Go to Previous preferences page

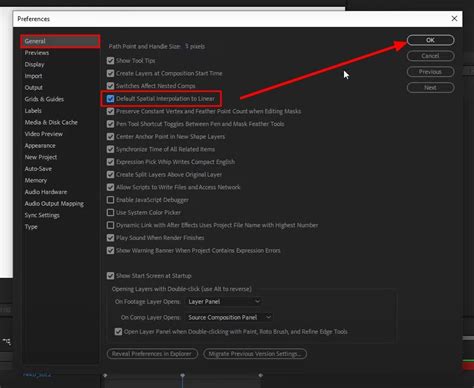[430, 72]
